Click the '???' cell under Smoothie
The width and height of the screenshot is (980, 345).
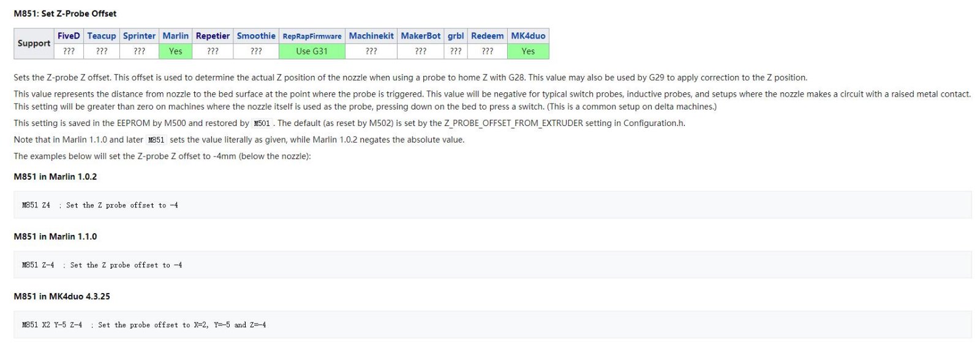(x=256, y=51)
